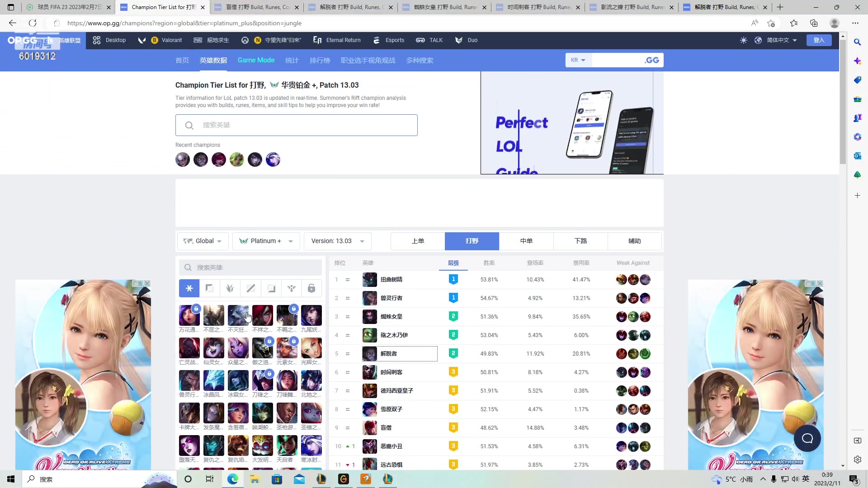Open the 简体中文 language dropdown
The width and height of the screenshot is (868, 488).
click(782, 40)
